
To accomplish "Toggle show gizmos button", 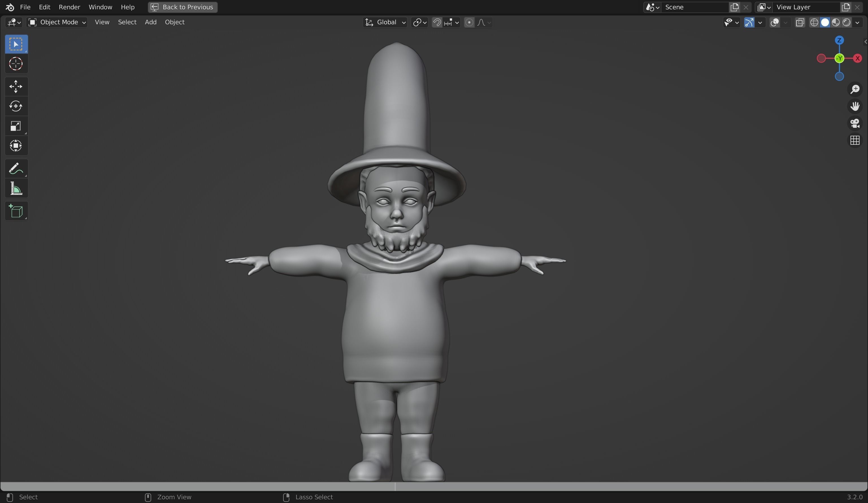I will pos(749,22).
